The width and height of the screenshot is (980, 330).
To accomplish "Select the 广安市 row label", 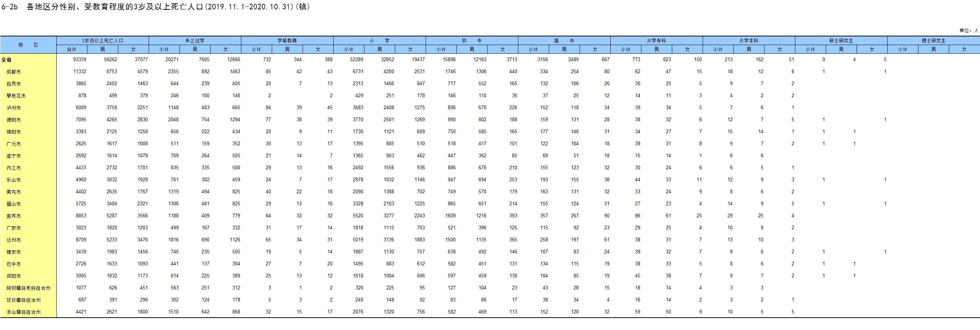I will (x=14, y=228).
